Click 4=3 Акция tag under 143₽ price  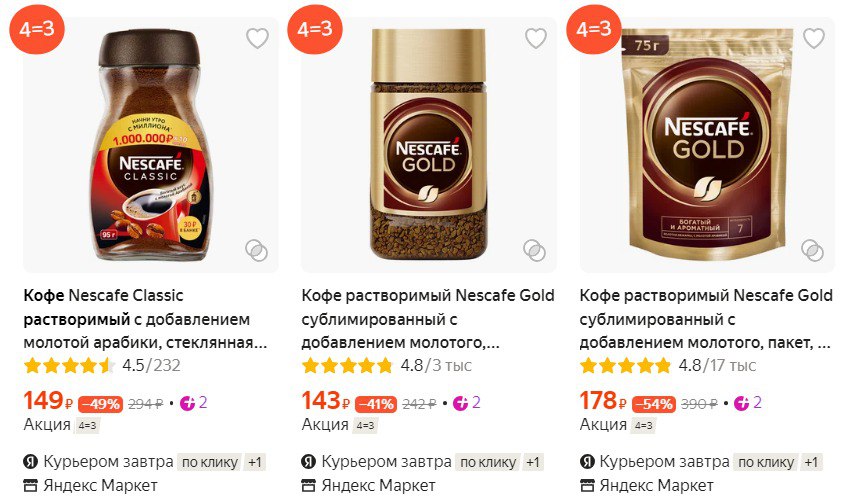(x=366, y=426)
